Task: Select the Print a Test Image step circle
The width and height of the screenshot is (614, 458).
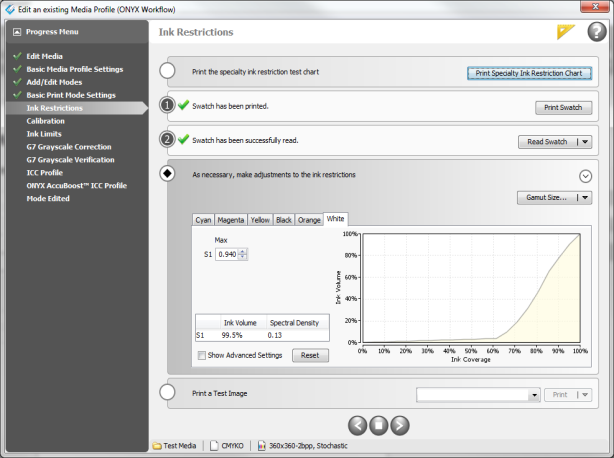Action: (x=168, y=393)
